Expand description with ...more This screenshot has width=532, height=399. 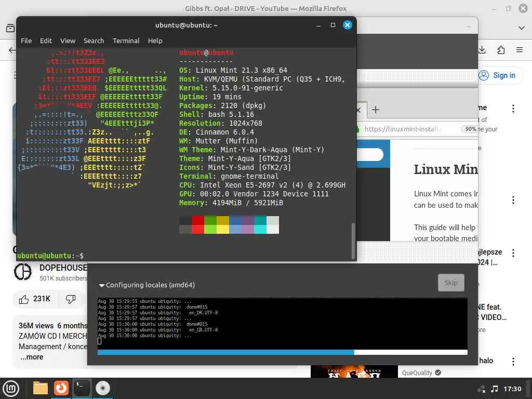click(32, 357)
